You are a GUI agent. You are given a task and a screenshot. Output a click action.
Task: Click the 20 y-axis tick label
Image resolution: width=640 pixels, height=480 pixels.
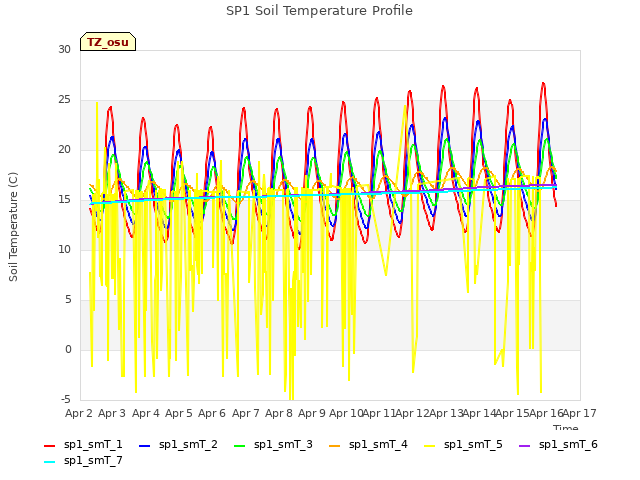[64, 149]
